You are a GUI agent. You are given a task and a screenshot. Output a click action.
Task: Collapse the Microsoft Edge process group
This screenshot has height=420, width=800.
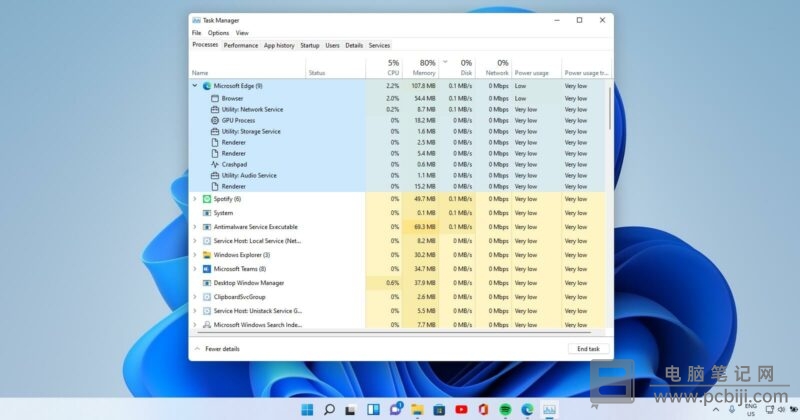point(195,86)
